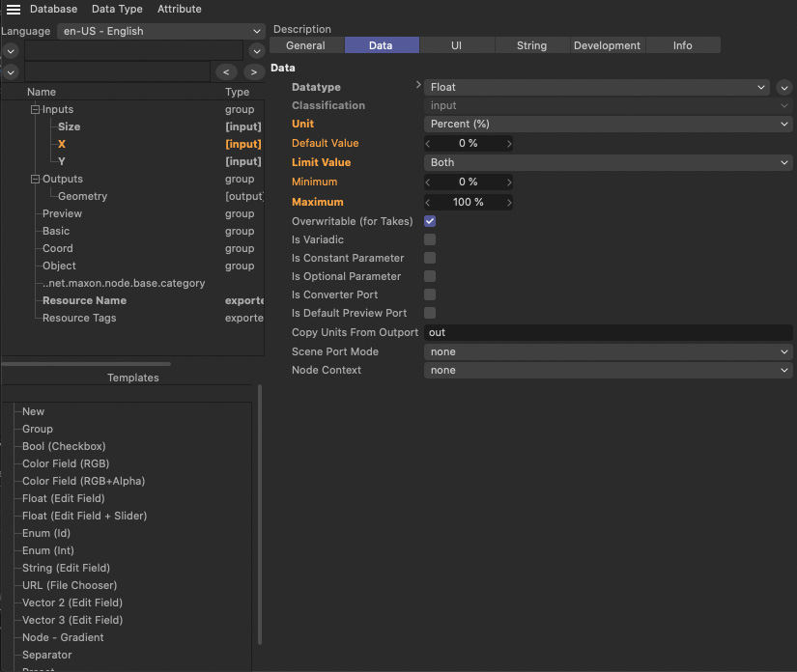The width and height of the screenshot is (797, 672).
Task: Open the Unit dropdown showing Percent
Action: point(608,125)
